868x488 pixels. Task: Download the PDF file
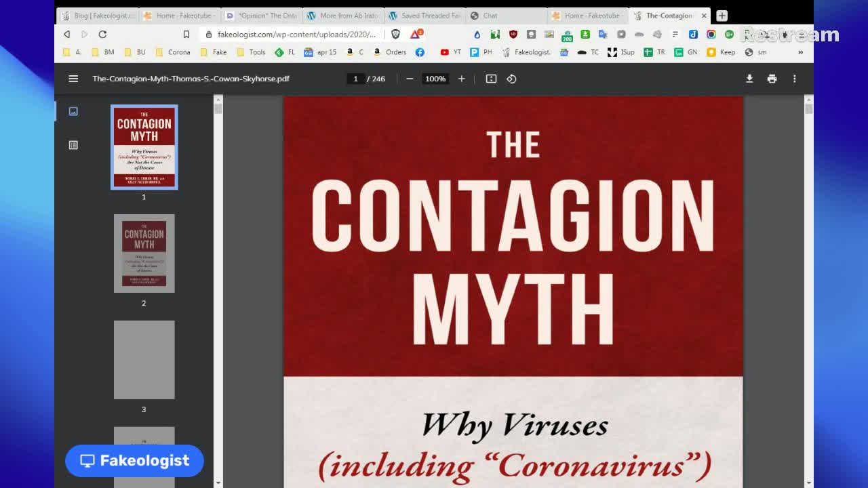[749, 79]
